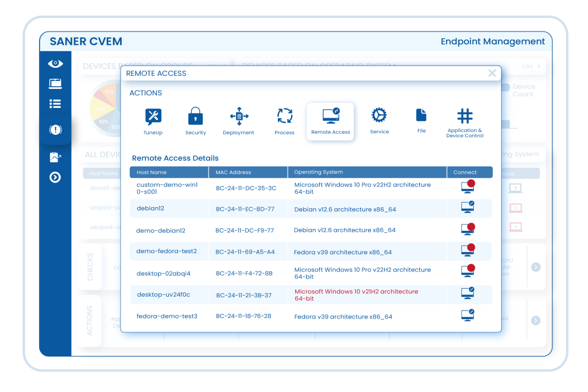The width and height of the screenshot is (588, 392).
Task: Expand the Checks row arrow
Action: 535,267
